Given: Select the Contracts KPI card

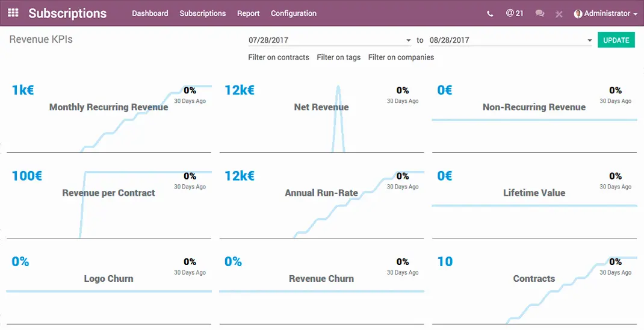Looking at the screenshot, I should point(534,289).
